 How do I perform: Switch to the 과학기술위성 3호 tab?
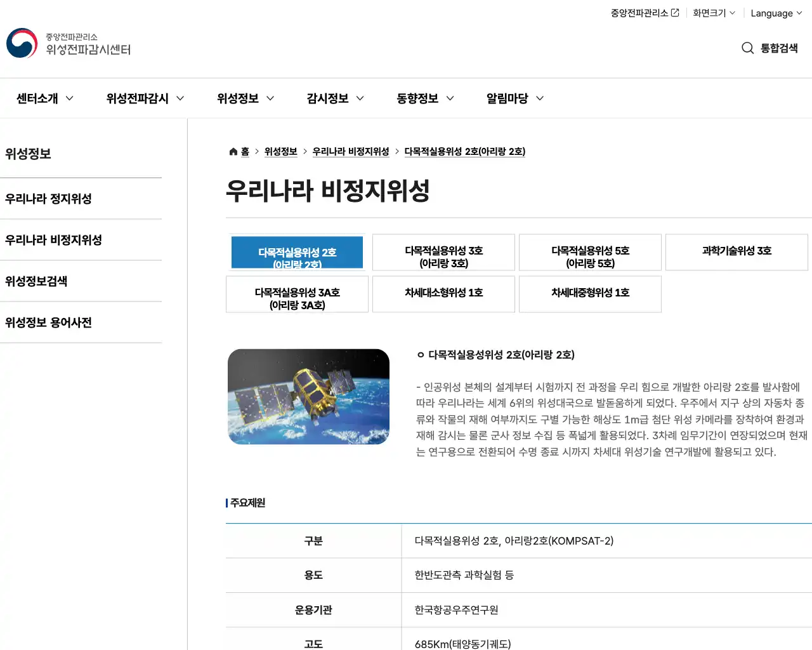[737, 252]
